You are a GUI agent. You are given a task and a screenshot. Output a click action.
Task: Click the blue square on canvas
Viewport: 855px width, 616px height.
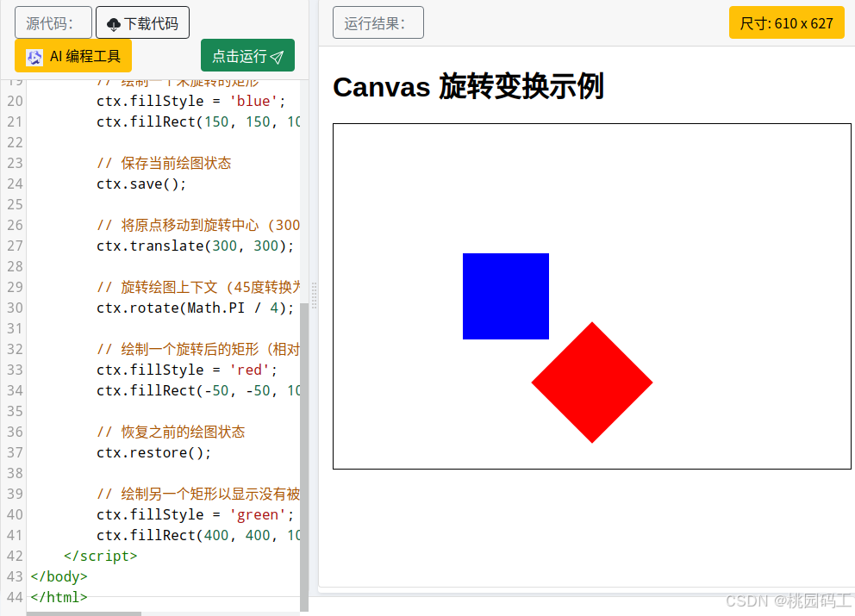505,296
